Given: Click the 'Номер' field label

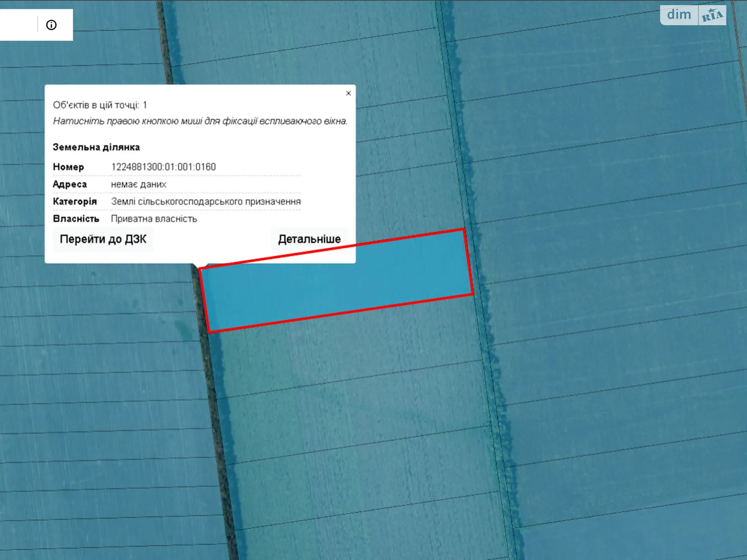Looking at the screenshot, I should click(68, 167).
